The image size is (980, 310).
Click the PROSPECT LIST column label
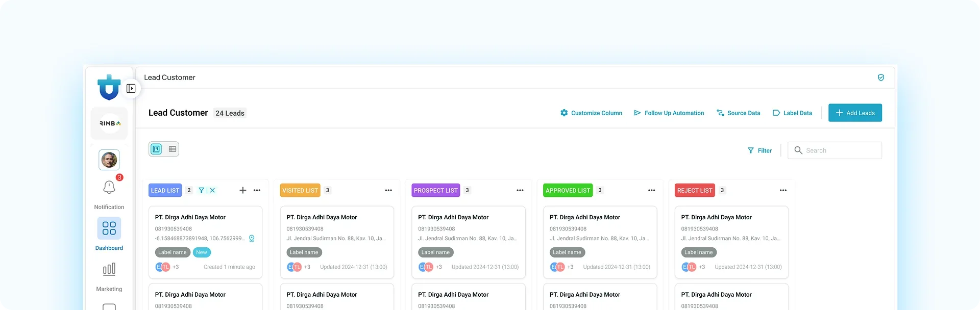tap(436, 190)
